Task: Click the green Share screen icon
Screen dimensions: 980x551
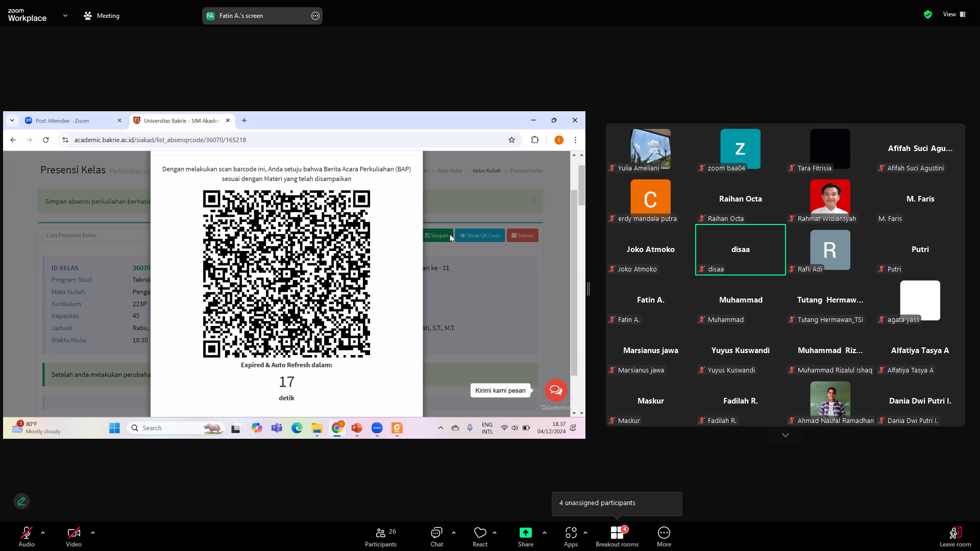Action: [525, 533]
